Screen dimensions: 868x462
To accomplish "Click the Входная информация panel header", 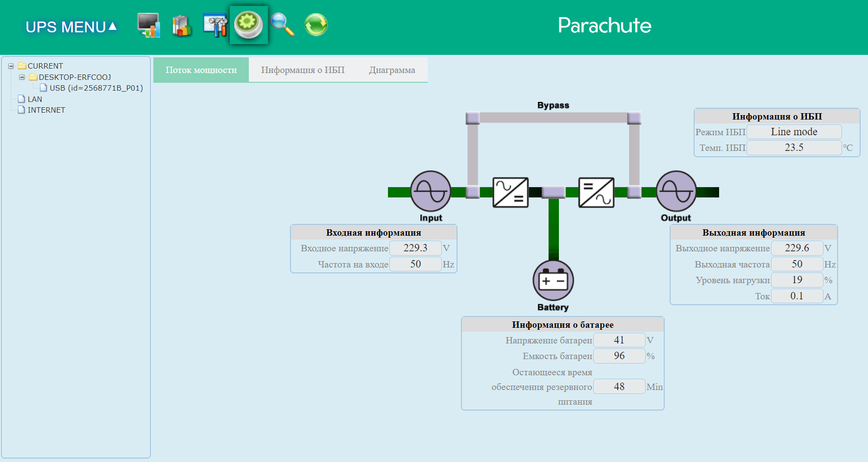I will pyautogui.click(x=374, y=233).
